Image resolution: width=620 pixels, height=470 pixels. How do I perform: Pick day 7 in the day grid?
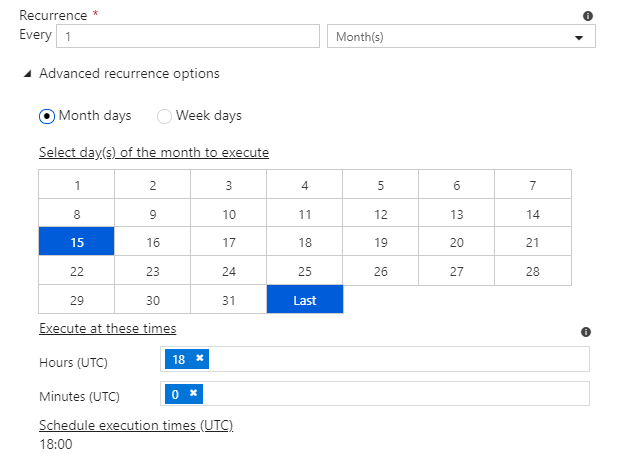tap(533, 185)
